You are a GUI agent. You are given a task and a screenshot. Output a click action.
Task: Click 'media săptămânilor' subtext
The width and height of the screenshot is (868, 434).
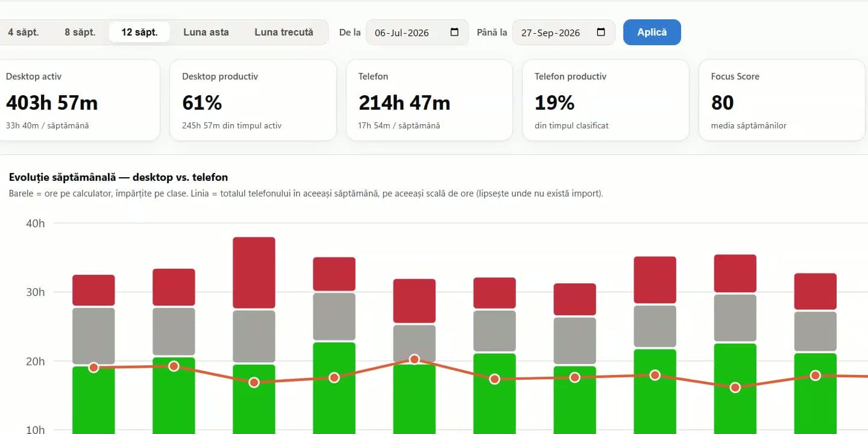pyautogui.click(x=749, y=126)
